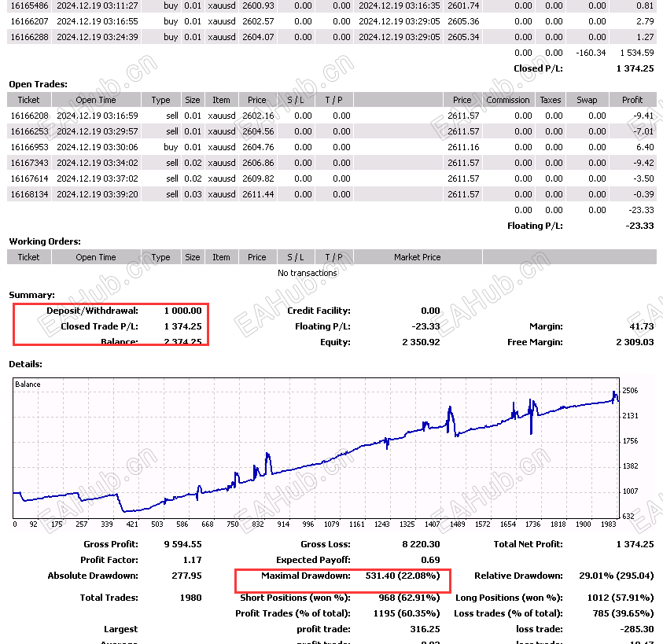Click the Long Positions value 1012 (57.91%)
The image size is (663, 644).
(x=621, y=597)
